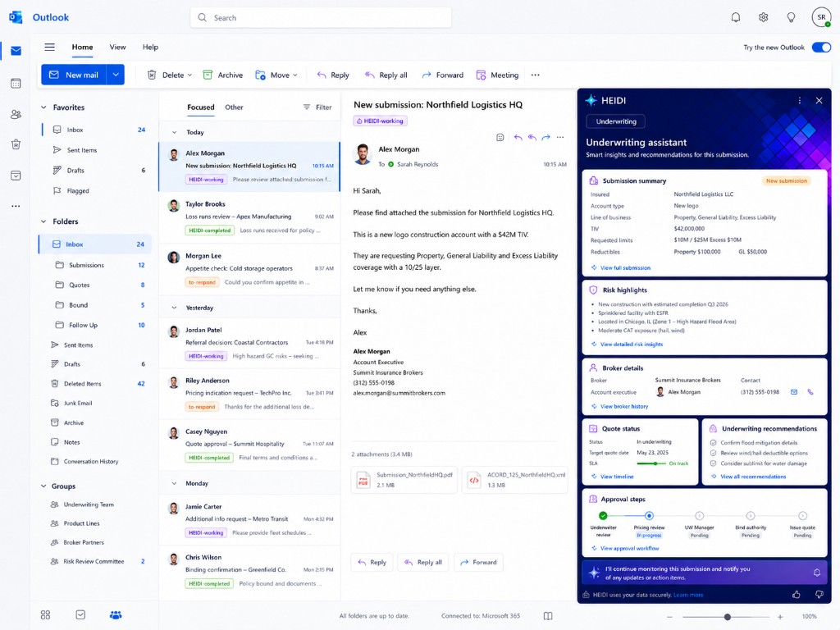Open the Move dropdown chevron
This screenshot has width=840, height=630.
click(295, 75)
